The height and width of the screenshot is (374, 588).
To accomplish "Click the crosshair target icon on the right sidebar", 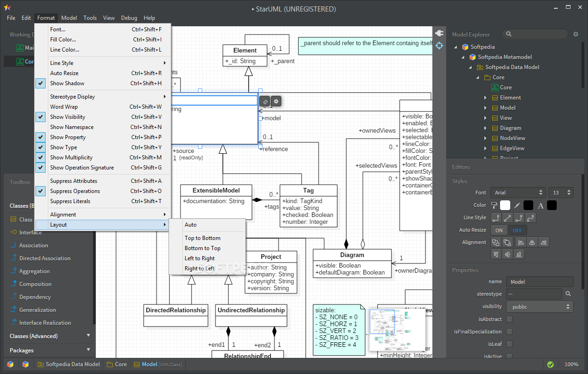I will 439,46.
